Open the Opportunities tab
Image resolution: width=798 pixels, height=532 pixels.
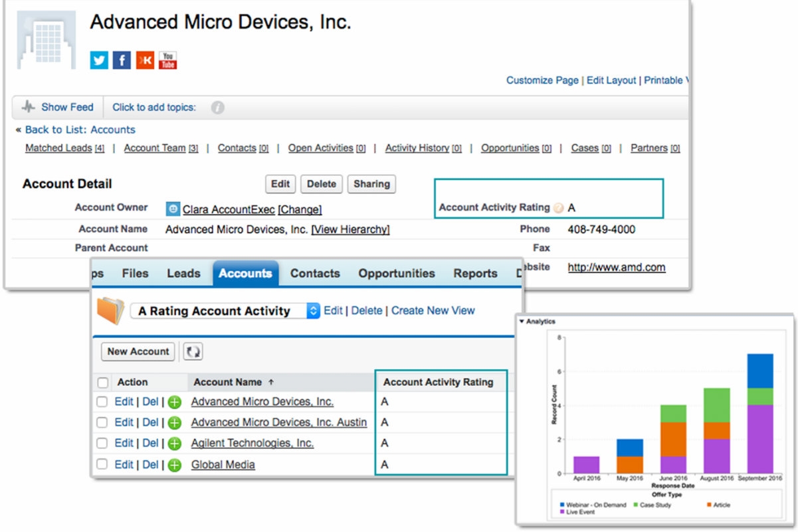pyautogui.click(x=397, y=273)
